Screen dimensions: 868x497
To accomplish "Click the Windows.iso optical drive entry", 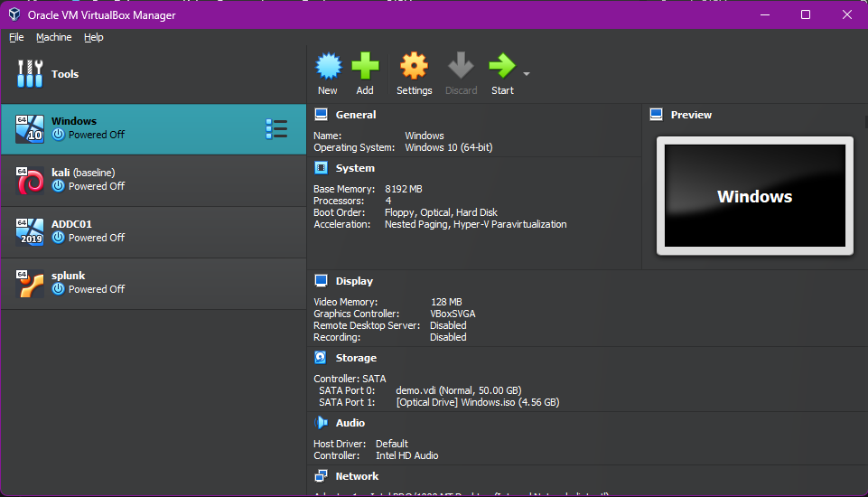I will pos(478,402).
